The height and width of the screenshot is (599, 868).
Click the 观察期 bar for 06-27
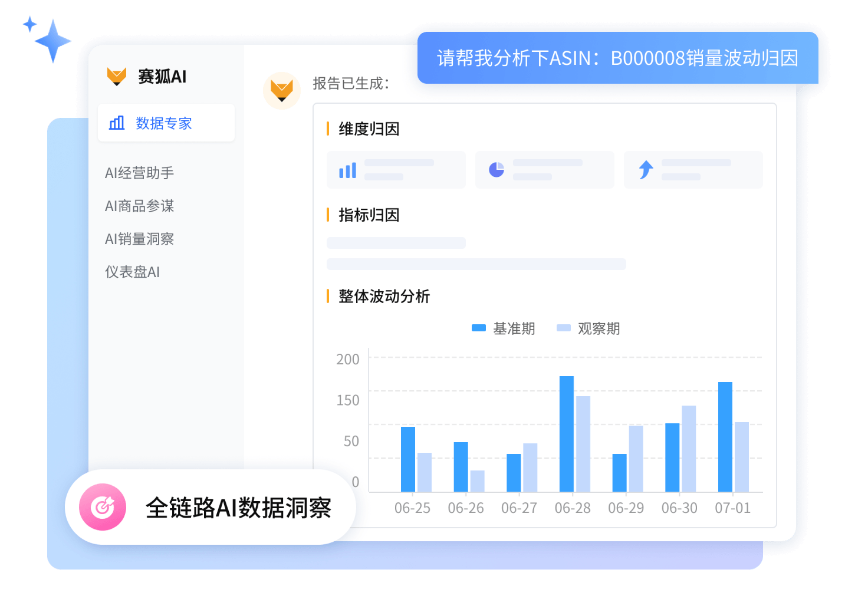[530, 468]
